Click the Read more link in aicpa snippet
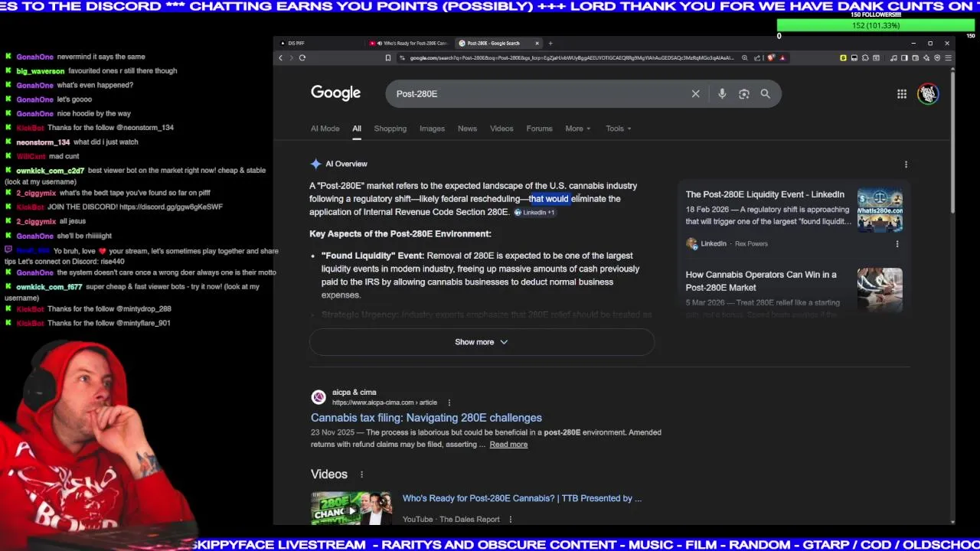Viewport: 980px width, 551px height. 508,445
